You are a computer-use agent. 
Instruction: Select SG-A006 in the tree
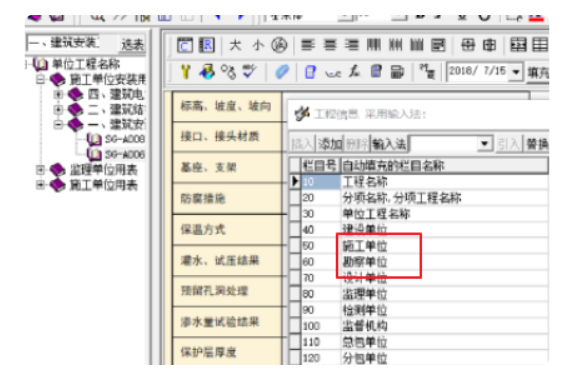click(125, 154)
